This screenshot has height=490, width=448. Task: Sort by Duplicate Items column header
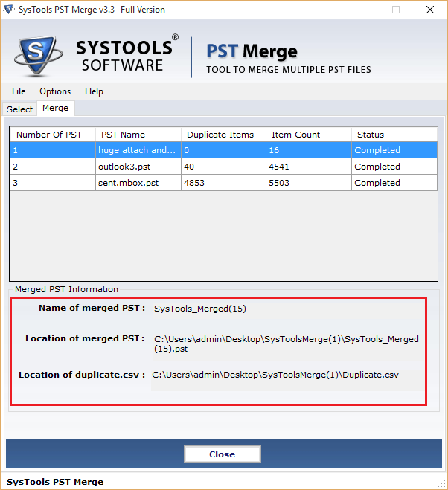click(223, 135)
